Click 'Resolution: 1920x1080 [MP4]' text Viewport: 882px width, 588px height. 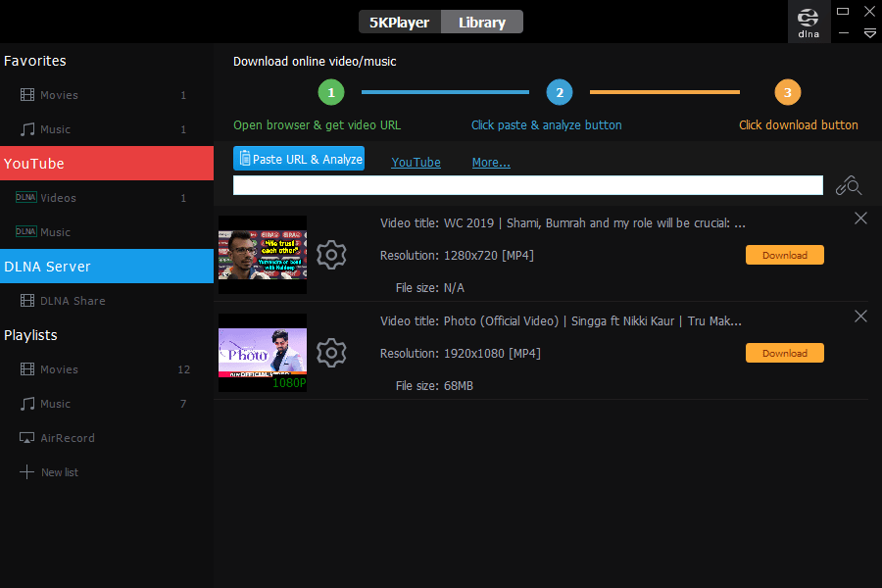click(x=461, y=354)
